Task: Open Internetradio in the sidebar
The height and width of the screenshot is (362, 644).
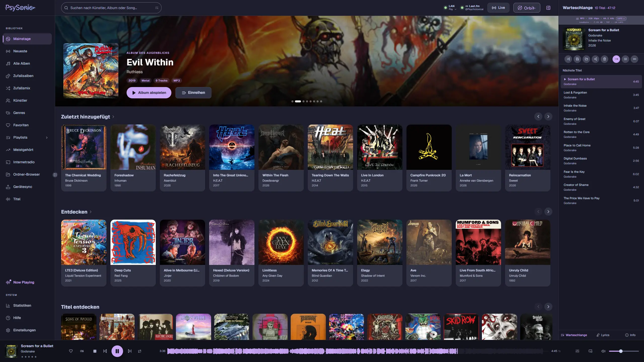Action: (x=27, y=162)
